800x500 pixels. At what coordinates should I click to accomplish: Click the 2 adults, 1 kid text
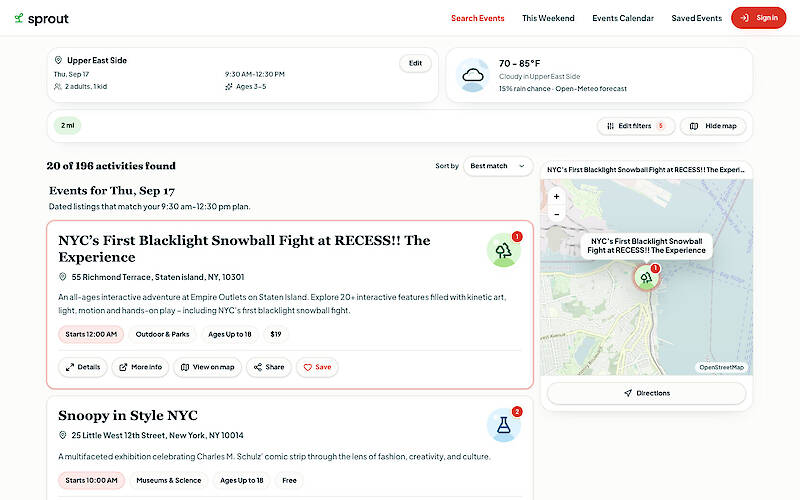(x=86, y=87)
